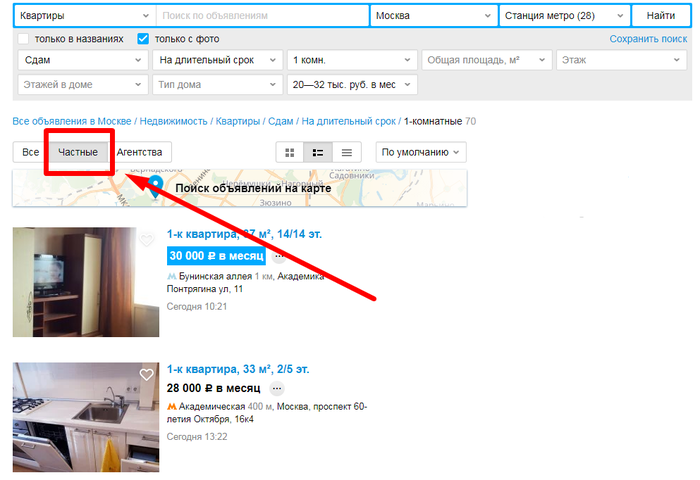Image resolution: width=700 pixels, height=480 pixels.
Task: Expand the 'По умолчанию' sort dropdown
Action: [421, 153]
